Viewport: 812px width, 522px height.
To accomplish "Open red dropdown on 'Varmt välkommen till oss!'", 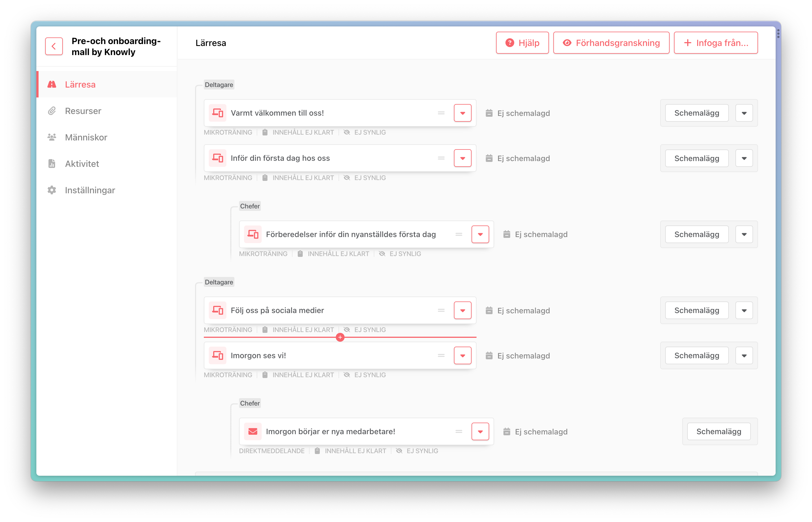I will (x=462, y=113).
